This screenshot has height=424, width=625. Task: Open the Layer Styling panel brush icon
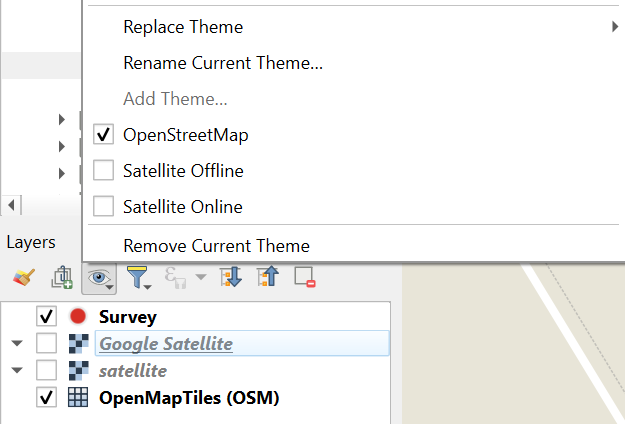click(24, 277)
